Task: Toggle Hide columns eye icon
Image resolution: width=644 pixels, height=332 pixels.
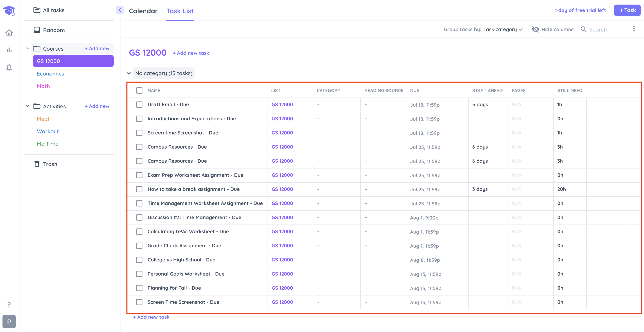Action: tap(535, 29)
